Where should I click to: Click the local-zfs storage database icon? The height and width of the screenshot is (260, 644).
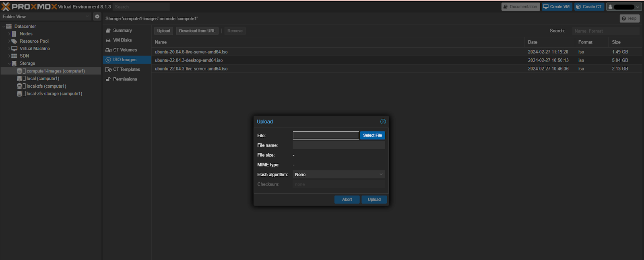click(19, 86)
